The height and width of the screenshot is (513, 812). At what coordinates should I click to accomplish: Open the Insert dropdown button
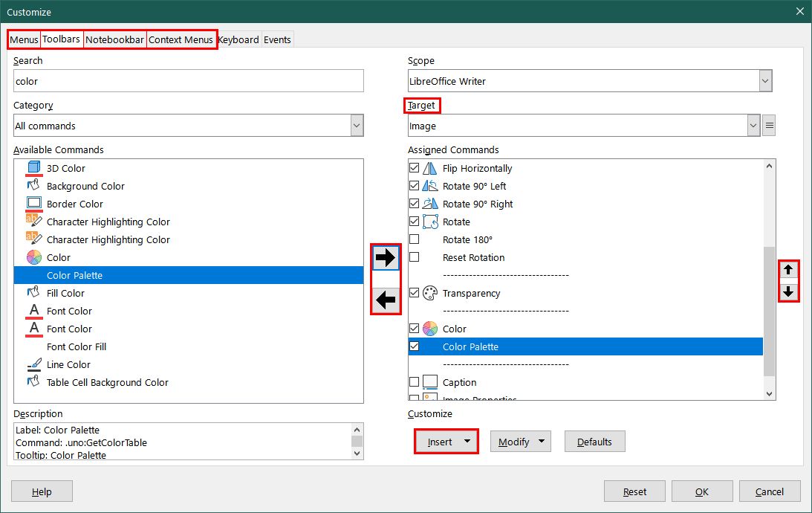tap(446, 442)
